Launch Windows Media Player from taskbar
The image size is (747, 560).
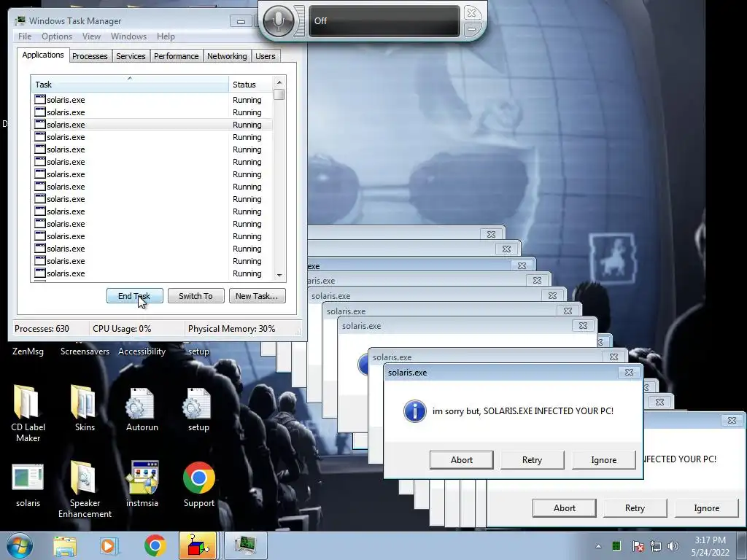point(109,545)
